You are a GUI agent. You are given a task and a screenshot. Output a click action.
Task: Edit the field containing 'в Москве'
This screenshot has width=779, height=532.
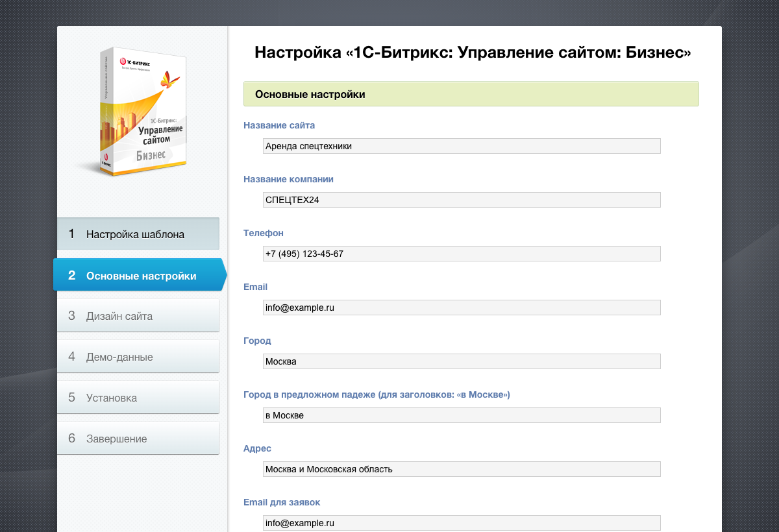(462, 415)
